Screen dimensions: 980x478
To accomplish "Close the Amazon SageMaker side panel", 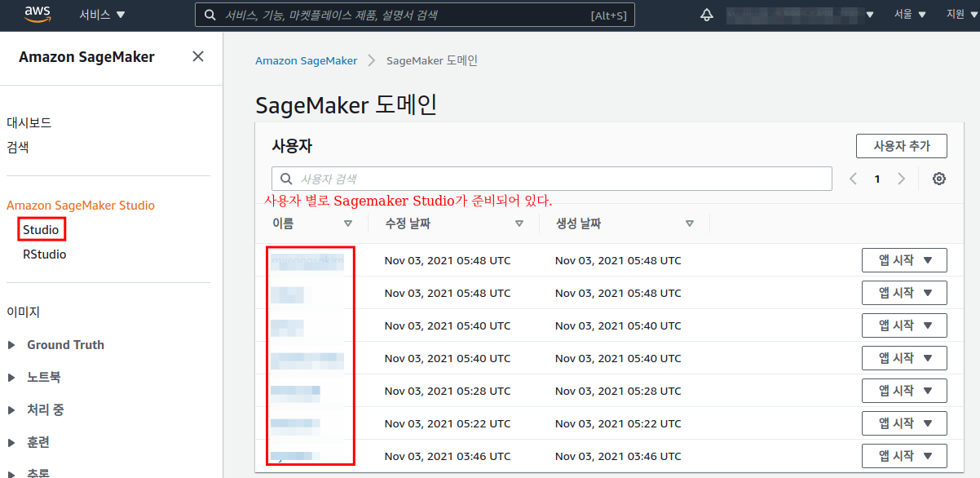I will point(197,56).
